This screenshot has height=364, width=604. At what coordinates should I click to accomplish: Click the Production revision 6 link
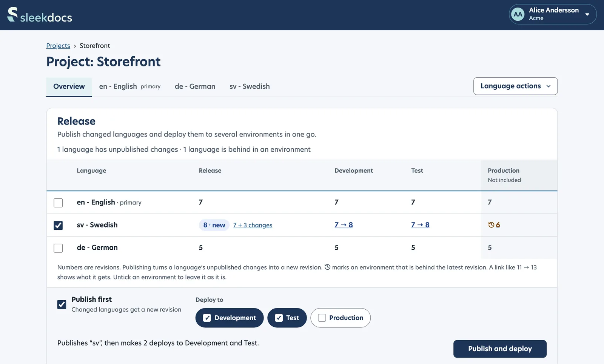click(498, 225)
